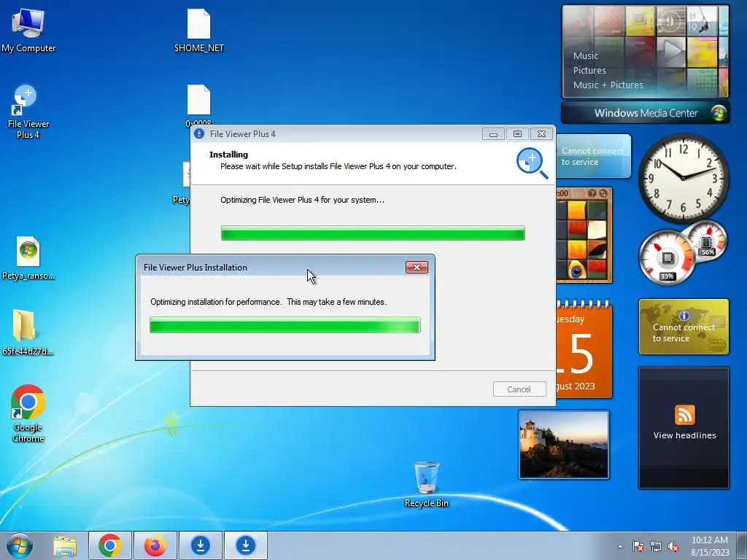This screenshot has width=747, height=560.
Task: Open the Action Center flag icon
Action: pos(638,546)
